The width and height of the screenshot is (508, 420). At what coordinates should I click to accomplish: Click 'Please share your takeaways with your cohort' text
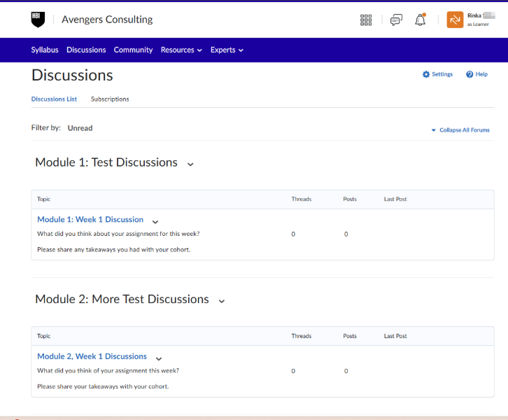103,386
